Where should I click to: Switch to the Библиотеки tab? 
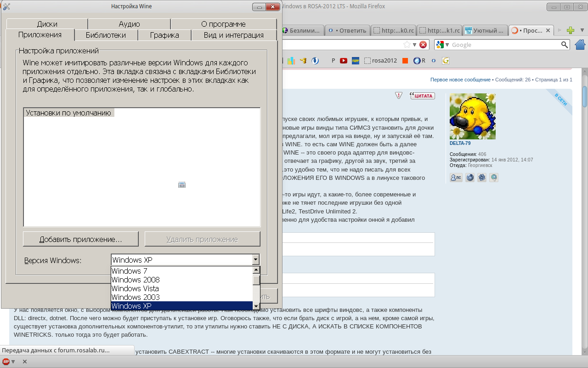pyautogui.click(x=106, y=35)
